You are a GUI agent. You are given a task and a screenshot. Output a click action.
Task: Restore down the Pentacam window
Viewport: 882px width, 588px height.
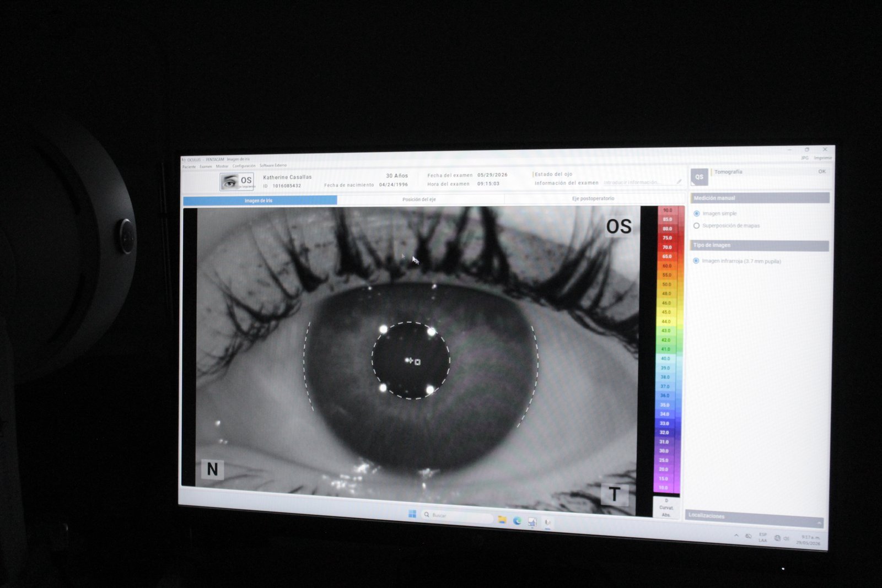pyautogui.click(x=807, y=149)
